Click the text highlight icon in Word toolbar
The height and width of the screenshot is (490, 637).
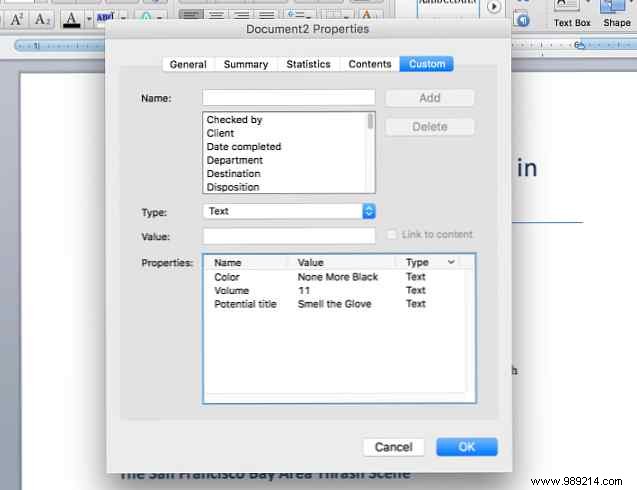(x=105, y=18)
